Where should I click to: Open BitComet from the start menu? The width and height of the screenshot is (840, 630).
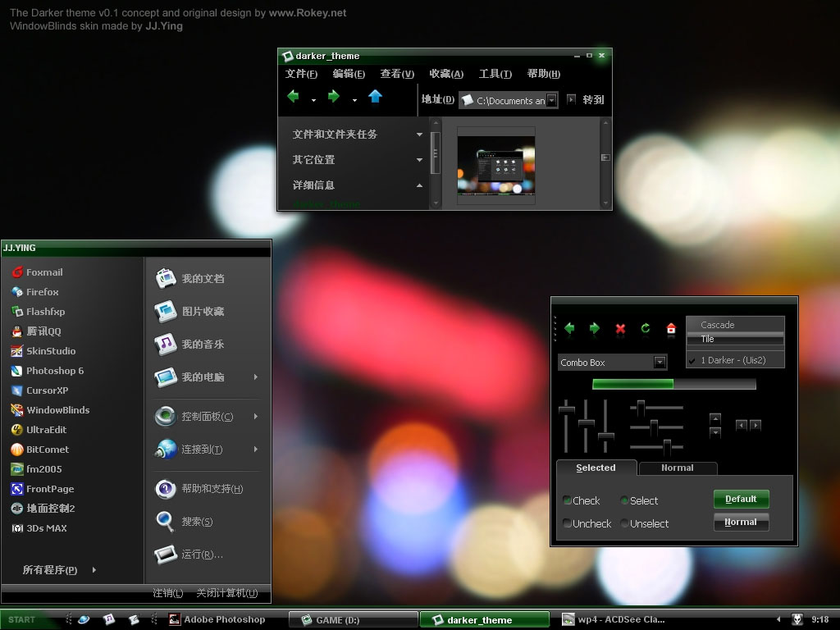[40, 450]
